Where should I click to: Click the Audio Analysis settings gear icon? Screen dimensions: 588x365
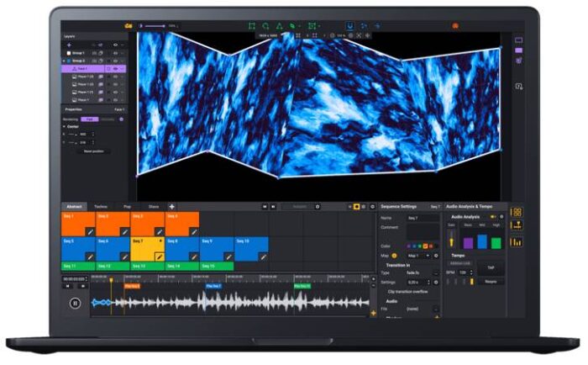coord(502,216)
